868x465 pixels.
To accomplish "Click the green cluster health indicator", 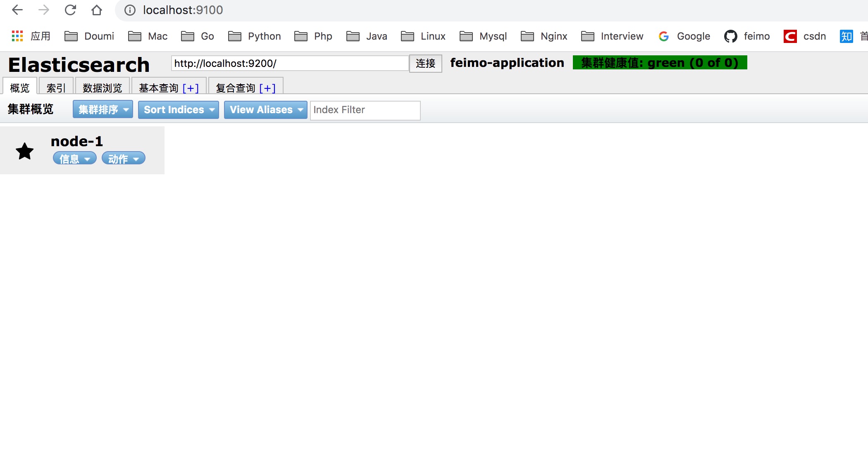I will 660,63.
